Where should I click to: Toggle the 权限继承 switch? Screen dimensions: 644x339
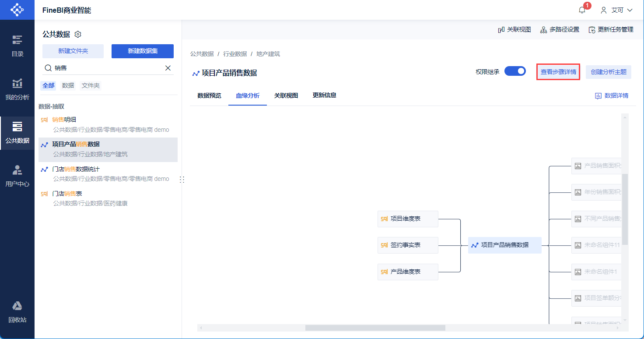(x=515, y=71)
